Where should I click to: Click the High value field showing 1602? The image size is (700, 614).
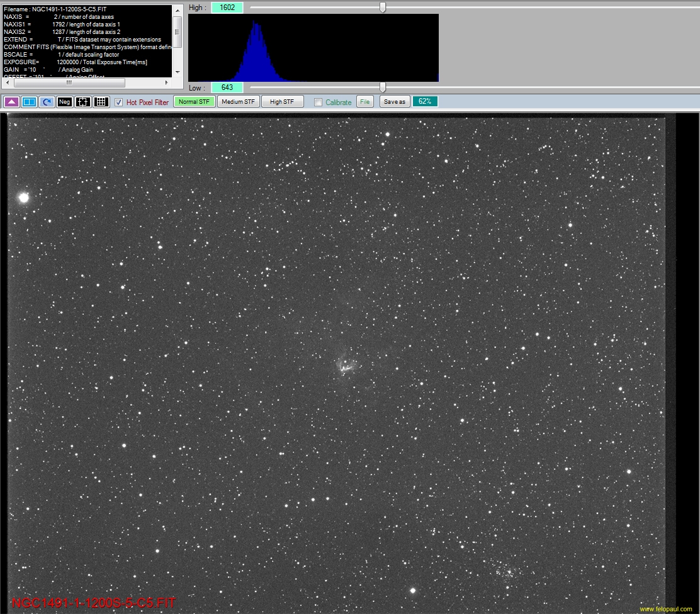click(227, 8)
